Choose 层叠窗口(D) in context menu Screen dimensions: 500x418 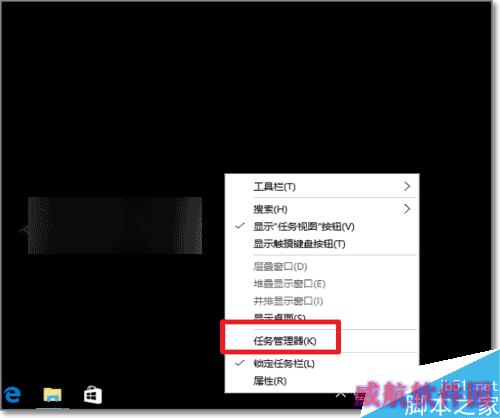(x=322, y=267)
